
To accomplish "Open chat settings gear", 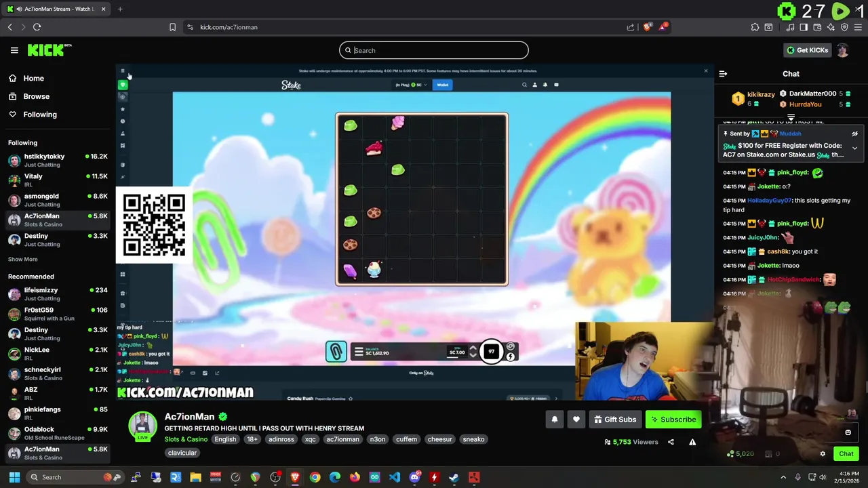I will [x=823, y=454].
